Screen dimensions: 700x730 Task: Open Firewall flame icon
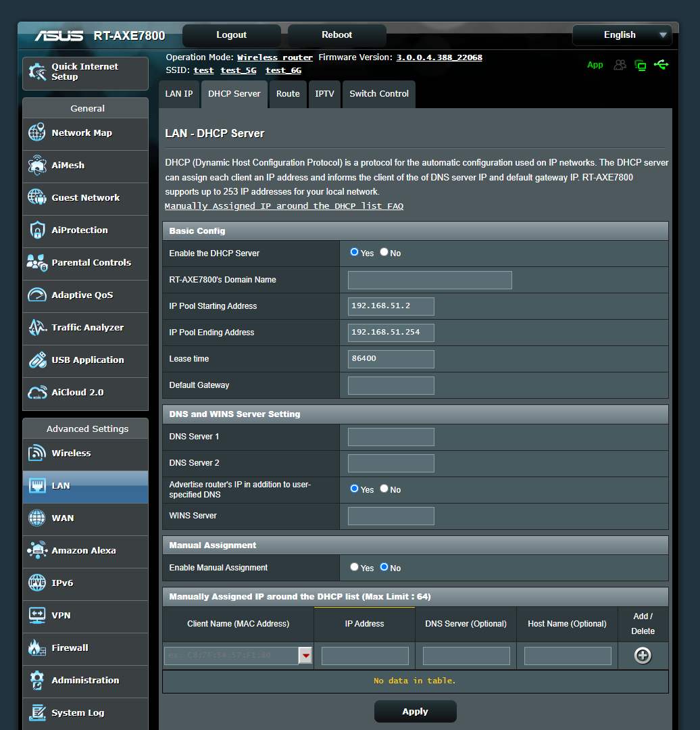37,648
